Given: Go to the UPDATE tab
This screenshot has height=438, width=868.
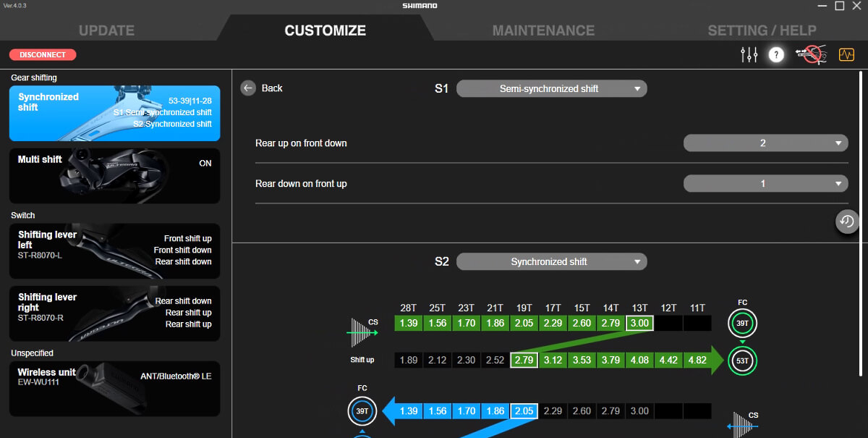Looking at the screenshot, I should [106, 30].
